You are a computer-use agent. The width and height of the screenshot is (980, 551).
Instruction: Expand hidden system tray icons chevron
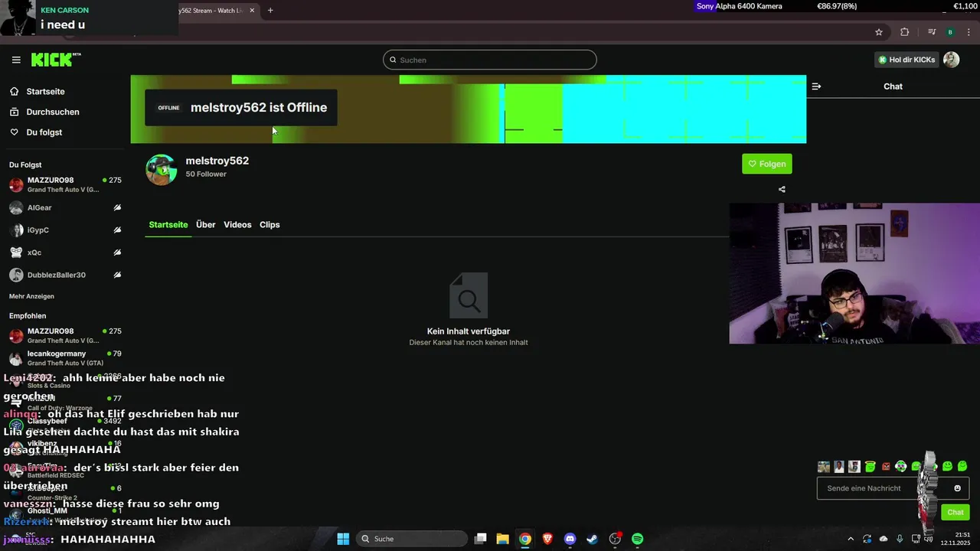coord(850,539)
